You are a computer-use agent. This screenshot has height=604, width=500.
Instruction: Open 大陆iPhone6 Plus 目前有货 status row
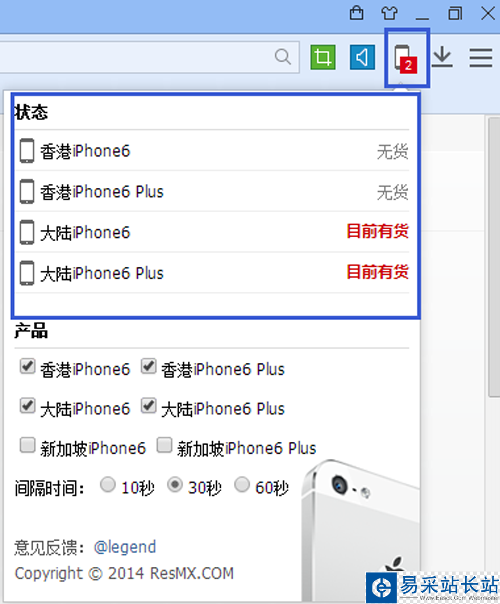(212, 273)
